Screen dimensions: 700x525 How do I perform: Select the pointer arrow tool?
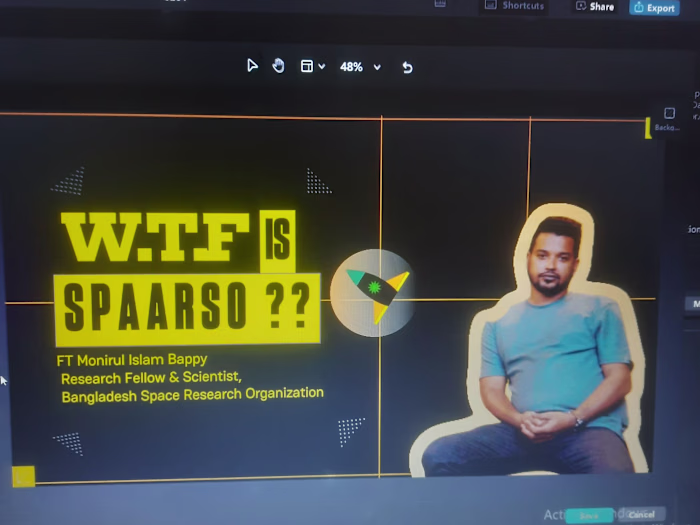coord(252,66)
